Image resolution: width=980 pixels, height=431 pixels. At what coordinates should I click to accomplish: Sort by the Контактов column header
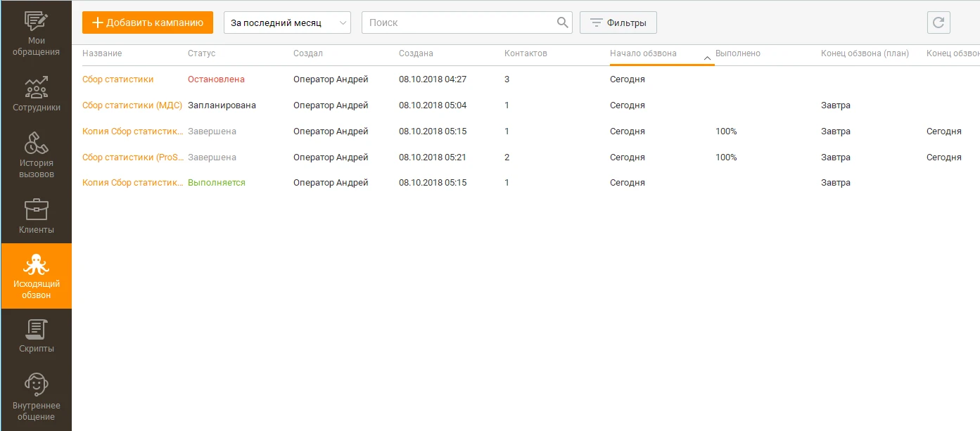pos(526,53)
